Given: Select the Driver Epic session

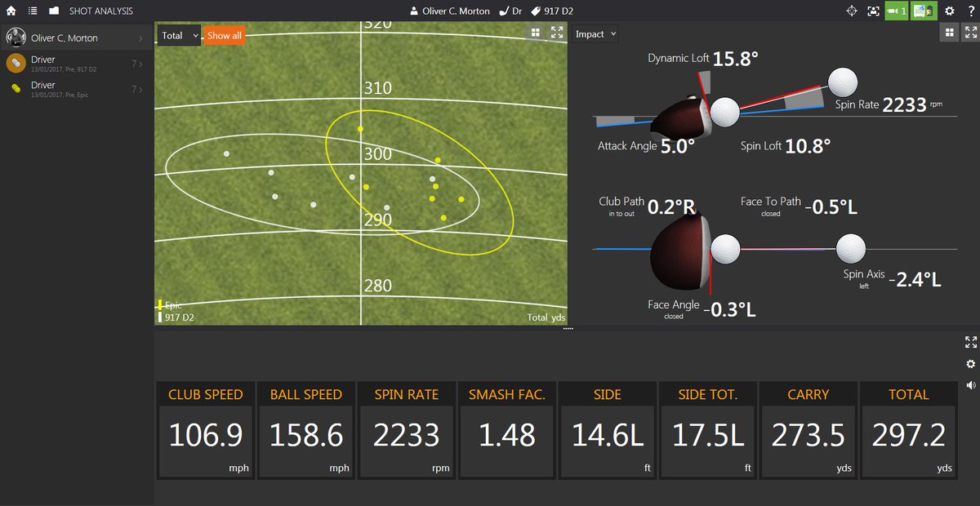Looking at the screenshot, I should pyautogui.click(x=77, y=88).
